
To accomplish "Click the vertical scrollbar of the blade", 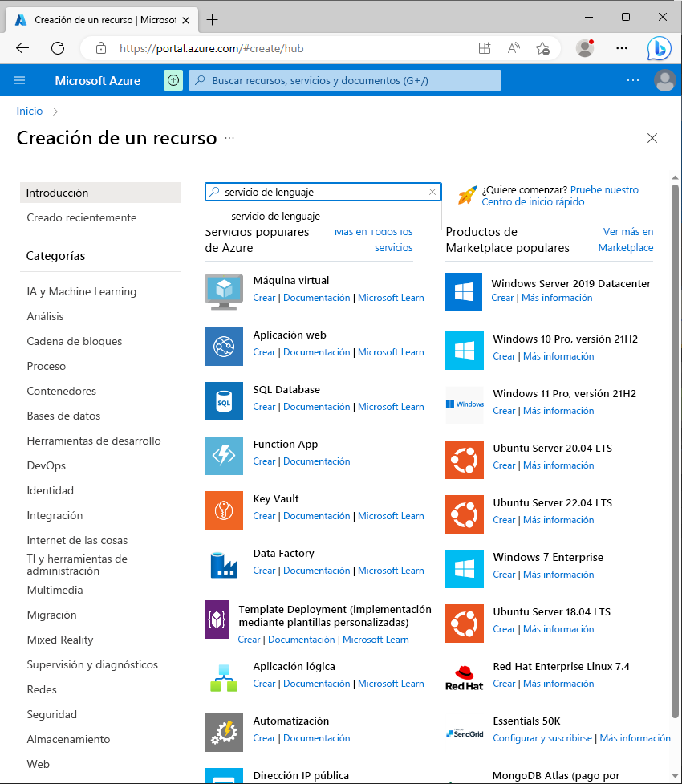I will 675,452.
